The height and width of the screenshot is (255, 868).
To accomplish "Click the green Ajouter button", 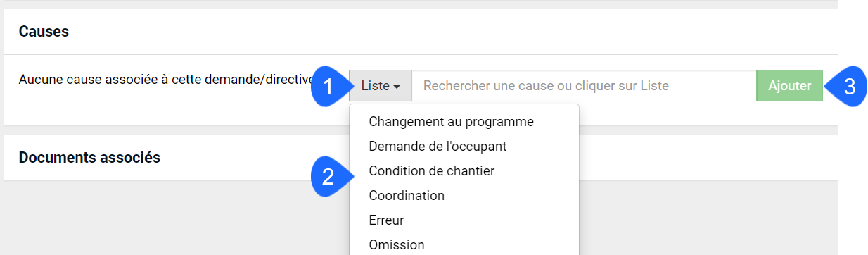I will [x=789, y=86].
